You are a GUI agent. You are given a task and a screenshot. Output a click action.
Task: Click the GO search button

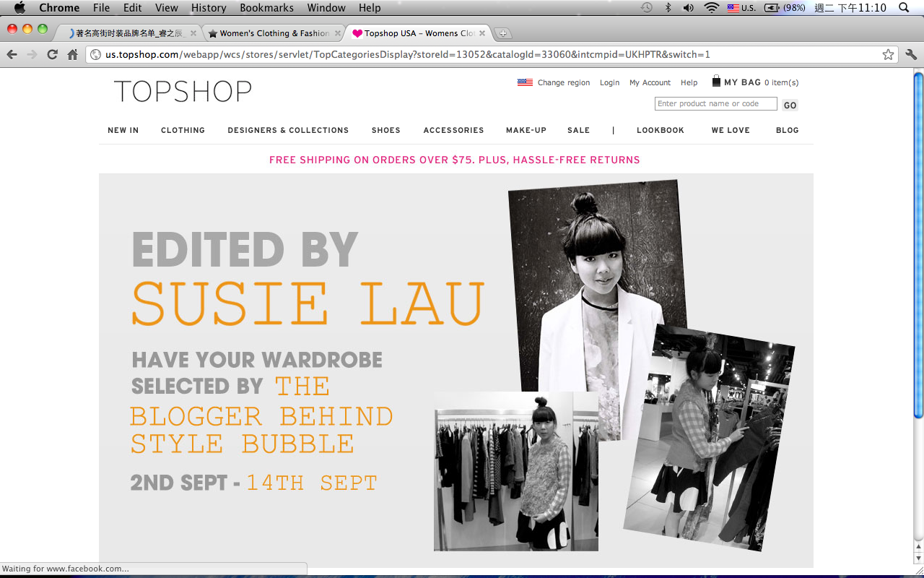point(790,105)
